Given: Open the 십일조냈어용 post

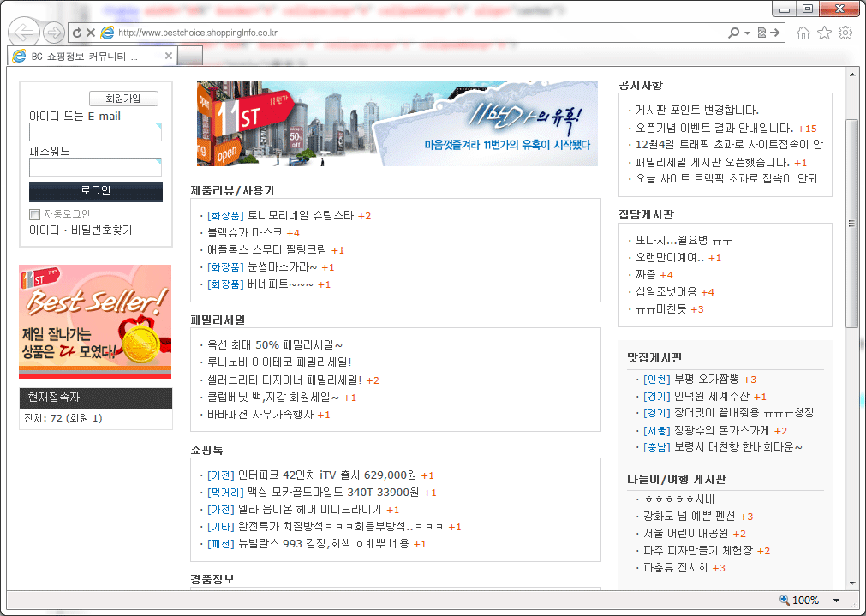Looking at the screenshot, I should coord(666,291).
